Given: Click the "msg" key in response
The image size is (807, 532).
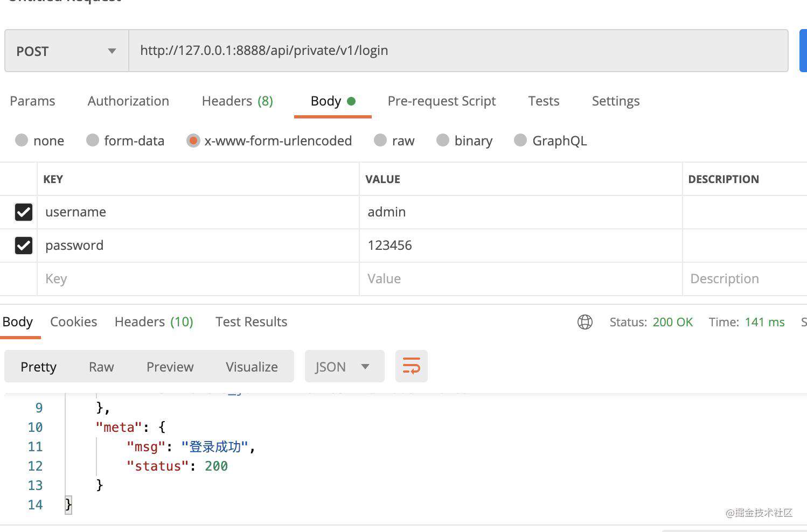Looking at the screenshot, I should pyautogui.click(x=145, y=447).
